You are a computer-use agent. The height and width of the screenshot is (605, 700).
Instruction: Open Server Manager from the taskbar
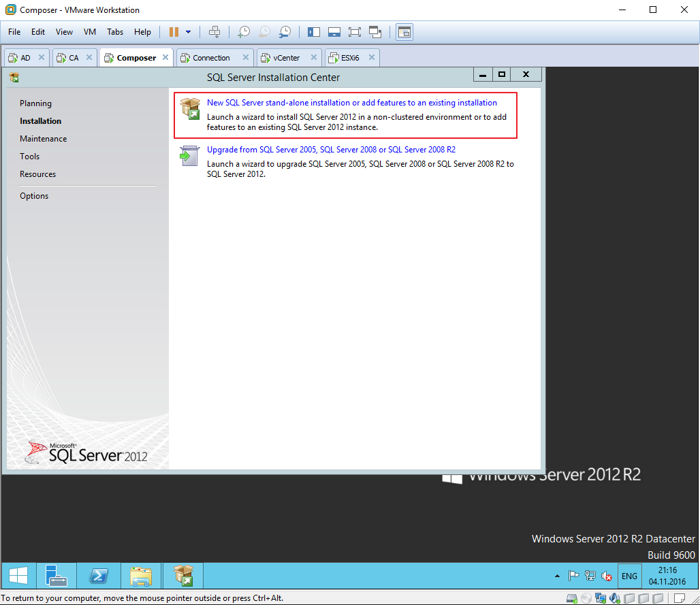point(56,576)
